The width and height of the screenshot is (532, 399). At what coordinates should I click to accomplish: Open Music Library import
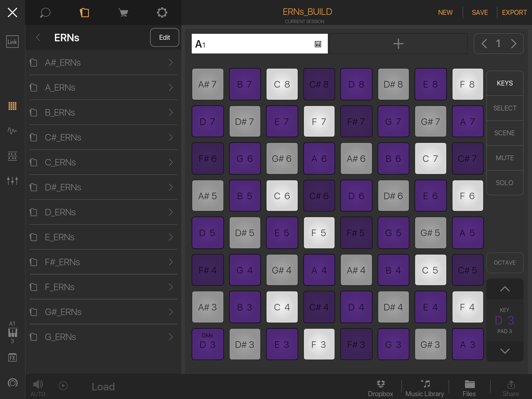(x=425, y=388)
